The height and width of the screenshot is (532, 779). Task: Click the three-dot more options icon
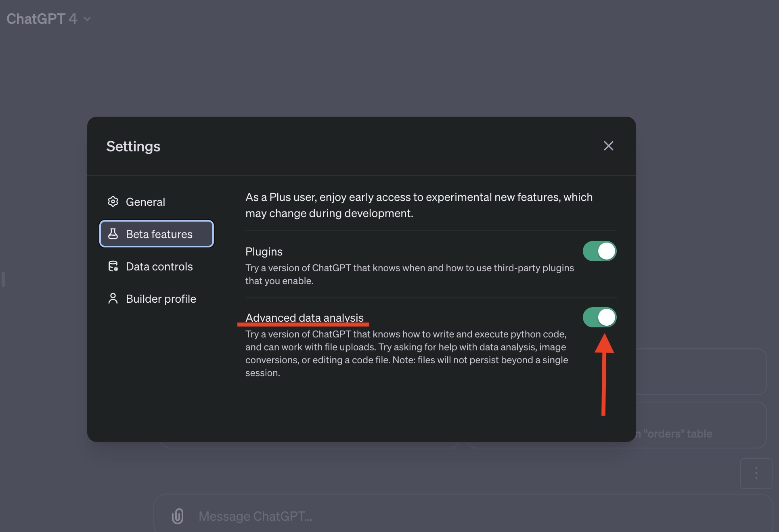[x=756, y=473]
